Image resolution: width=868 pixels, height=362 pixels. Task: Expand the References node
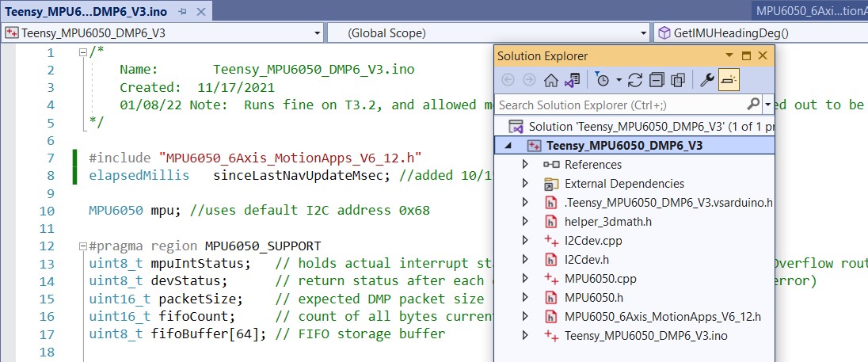pyautogui.click(x=525, y=165)
